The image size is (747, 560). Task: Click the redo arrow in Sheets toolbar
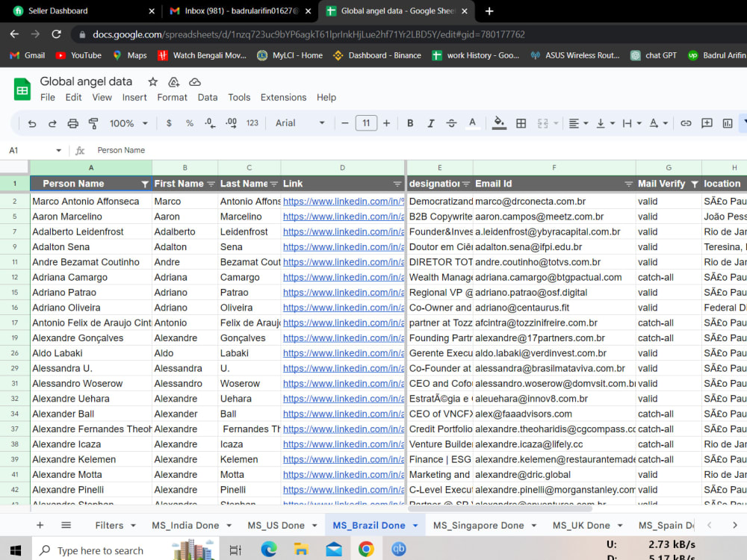click(x=52, y=123)
